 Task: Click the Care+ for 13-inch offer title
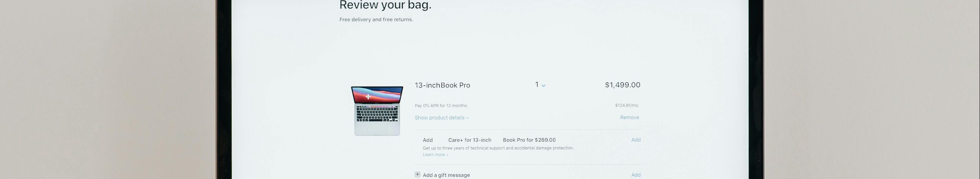(469, 140)
